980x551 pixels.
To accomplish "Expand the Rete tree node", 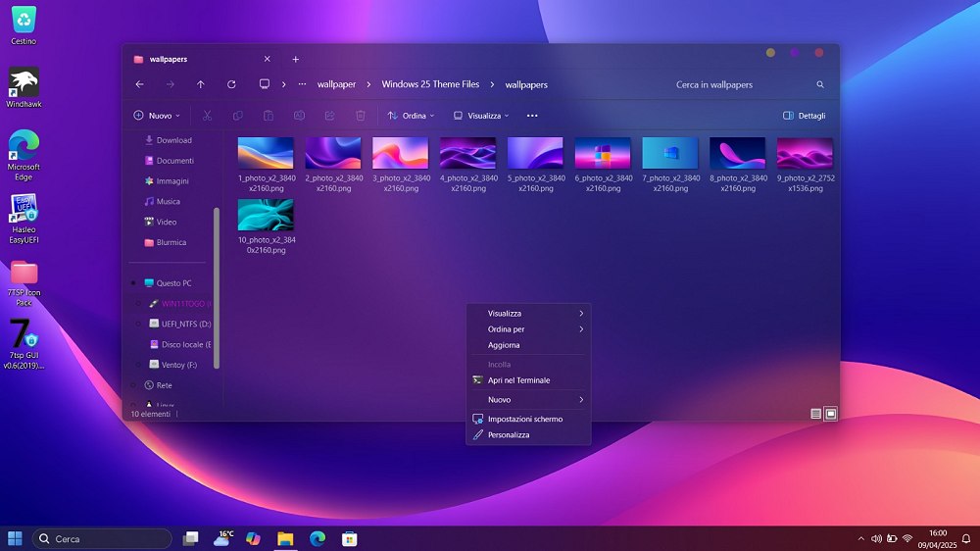I will pos(133,385).
